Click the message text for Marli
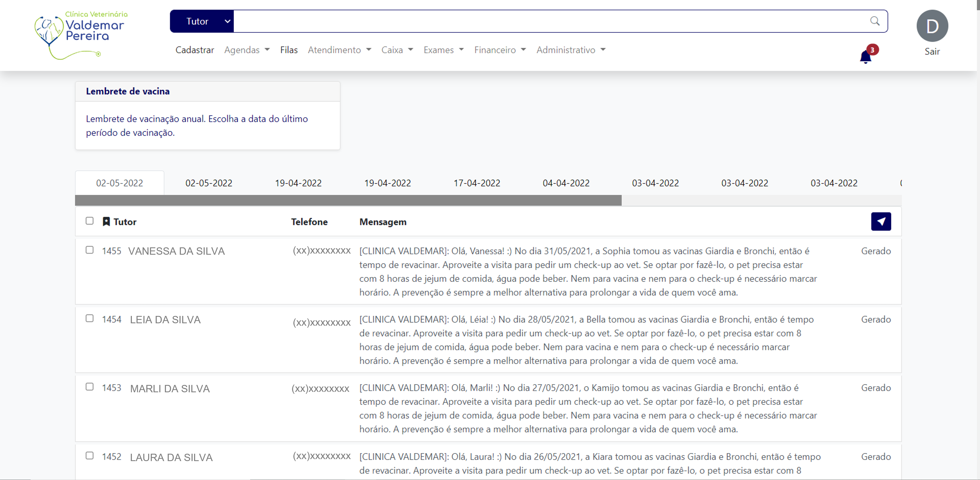 (588, 409)
